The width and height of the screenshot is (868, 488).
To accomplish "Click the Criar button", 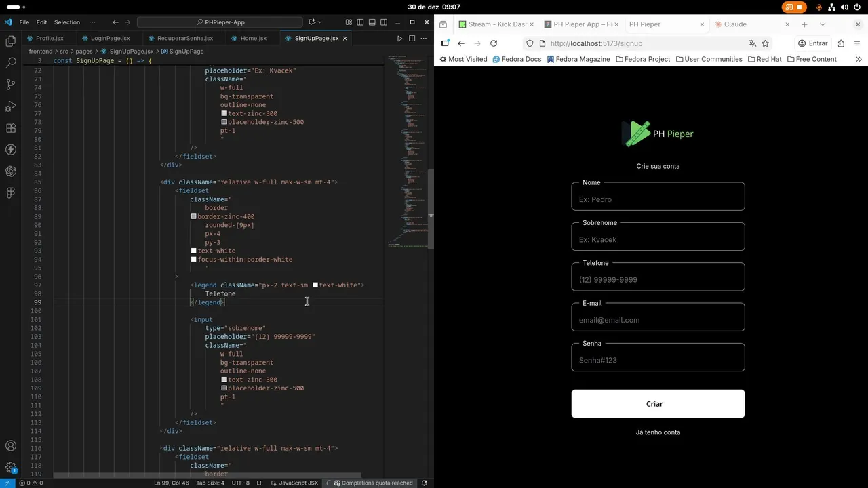I will click(x=658, y=404).
